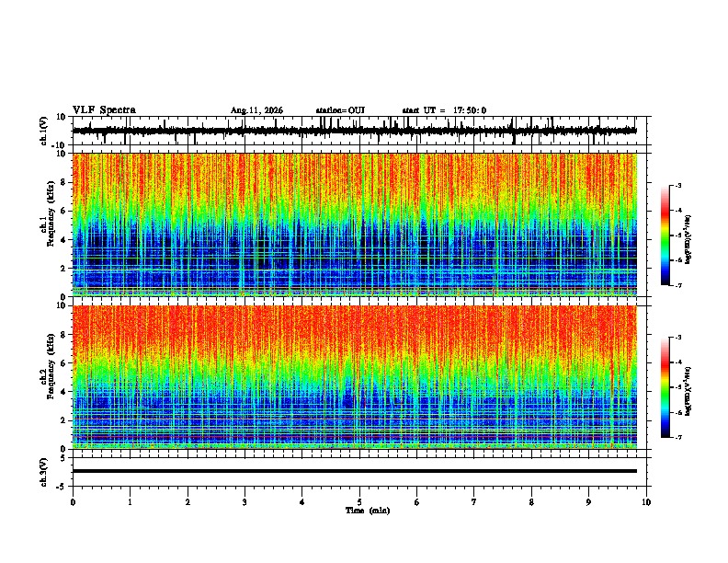Click the "Time (min)" axis title

[368, 511]
